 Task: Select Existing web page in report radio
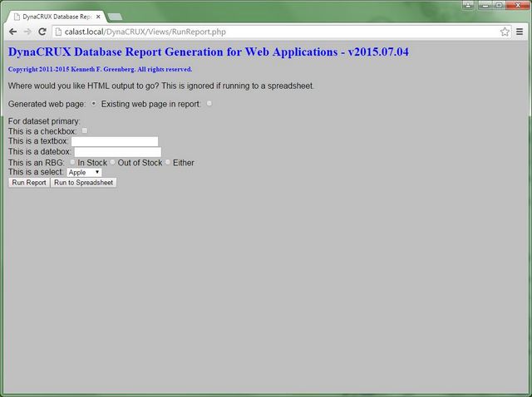209,104
